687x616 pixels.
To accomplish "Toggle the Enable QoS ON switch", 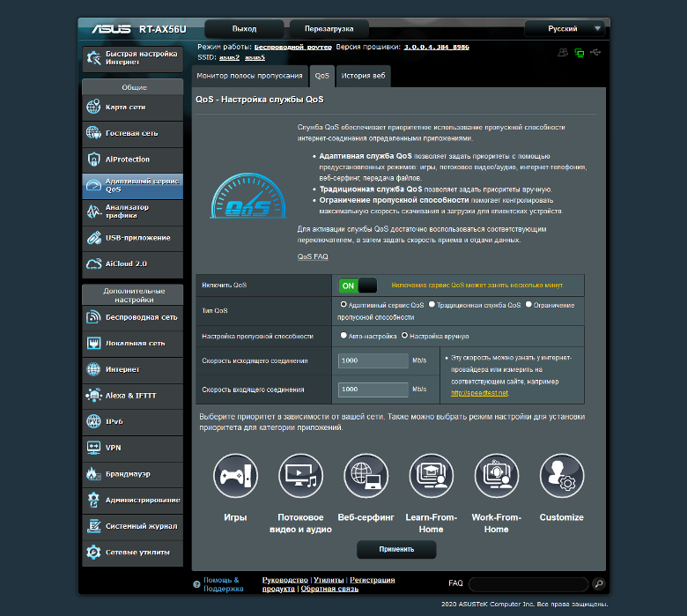I will pos(358,286).
